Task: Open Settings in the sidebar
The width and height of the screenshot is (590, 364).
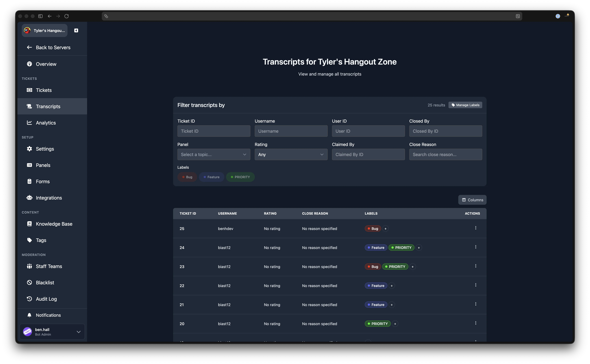Action: pos(52,149)
